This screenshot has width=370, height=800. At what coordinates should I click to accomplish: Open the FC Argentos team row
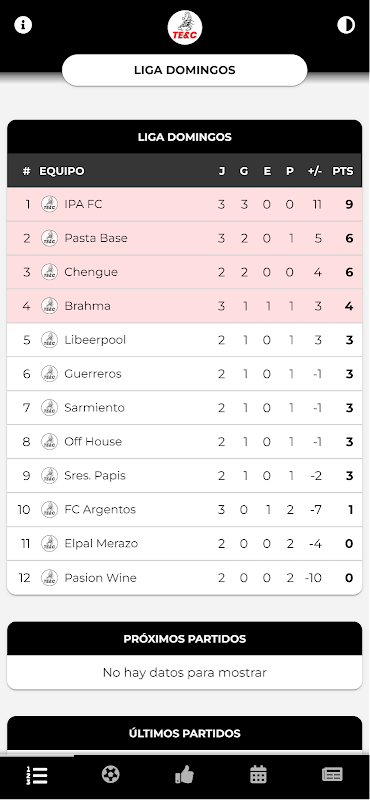[185, 510]
